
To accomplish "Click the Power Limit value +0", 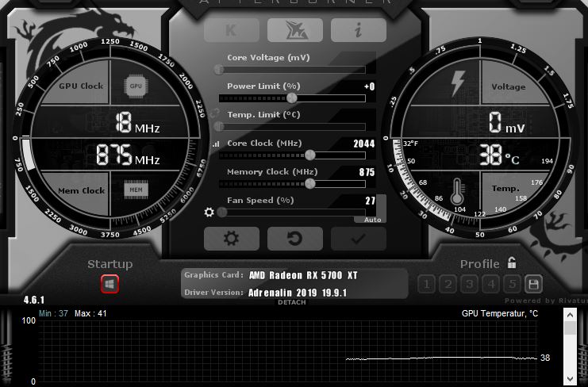I will click(x=369, y=86).
